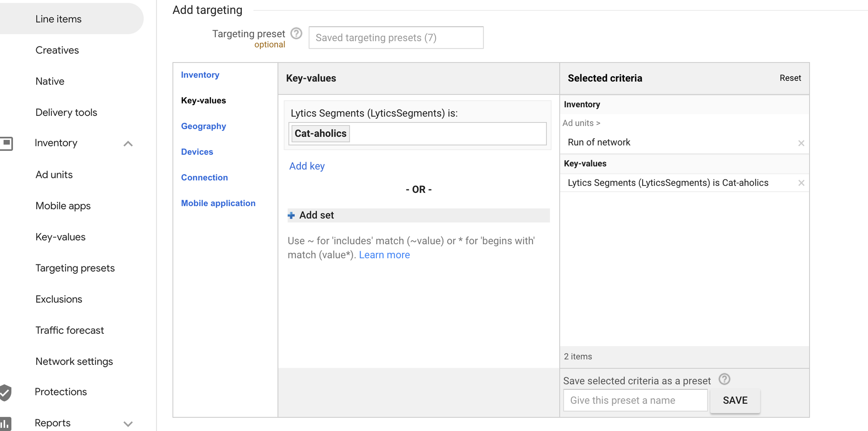Click help icon beside Save preset label
This screenshot has height=431, width=868.
tap(724, 379)
